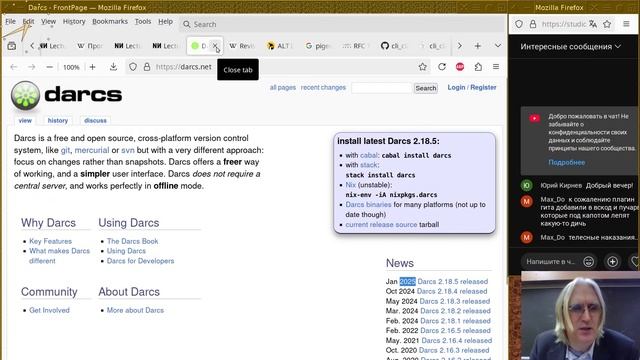This screenshot has width=640, height=360.
Task: Expand the list all tabs dropdown
Action: click(498, 46)
